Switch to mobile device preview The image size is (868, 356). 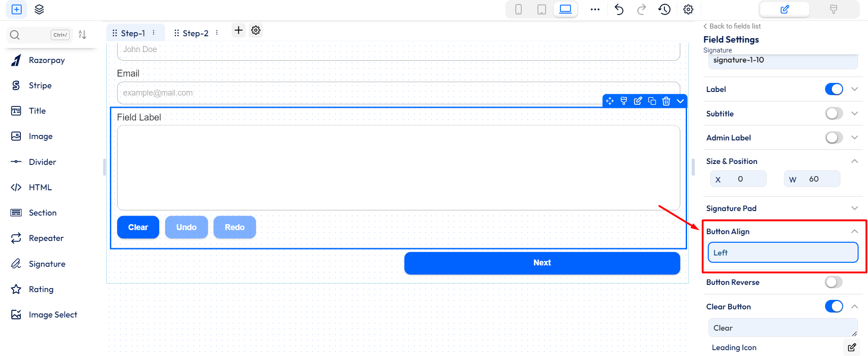coord(518,10)
